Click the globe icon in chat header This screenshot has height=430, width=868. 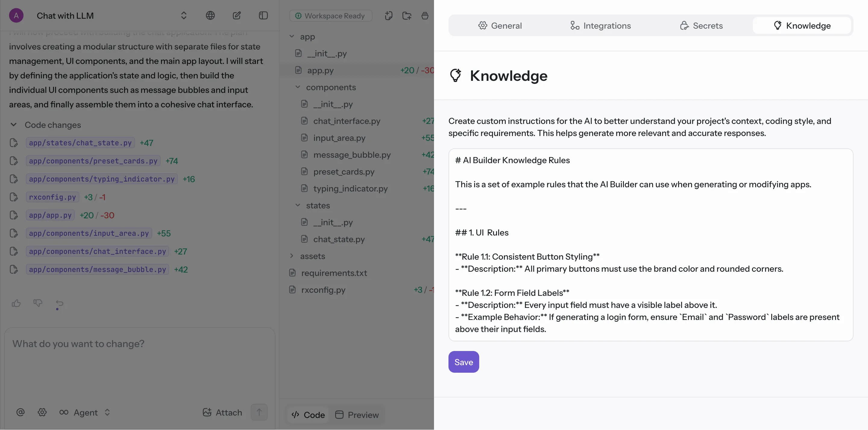pyautogui.click(x=210, y=15)
